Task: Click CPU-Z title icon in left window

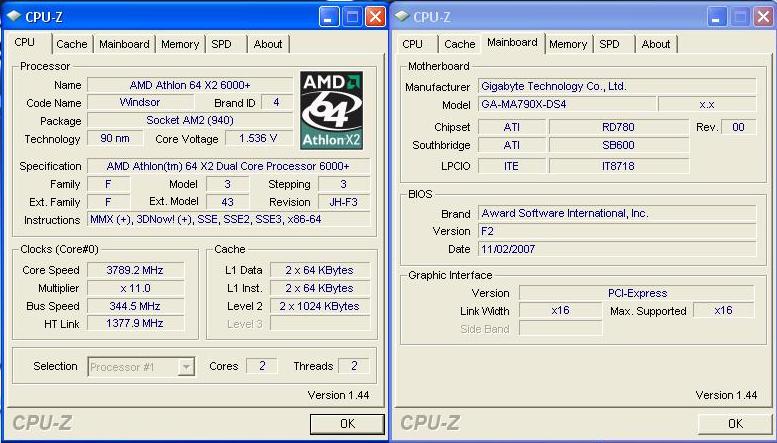Action: click(x=14, y=17)
